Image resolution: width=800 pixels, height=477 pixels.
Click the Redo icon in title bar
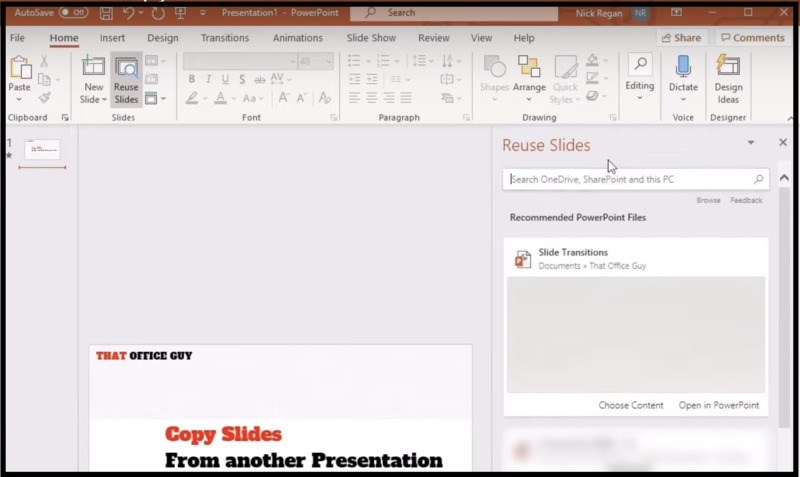pyautogui.click(x=158, y=13)
